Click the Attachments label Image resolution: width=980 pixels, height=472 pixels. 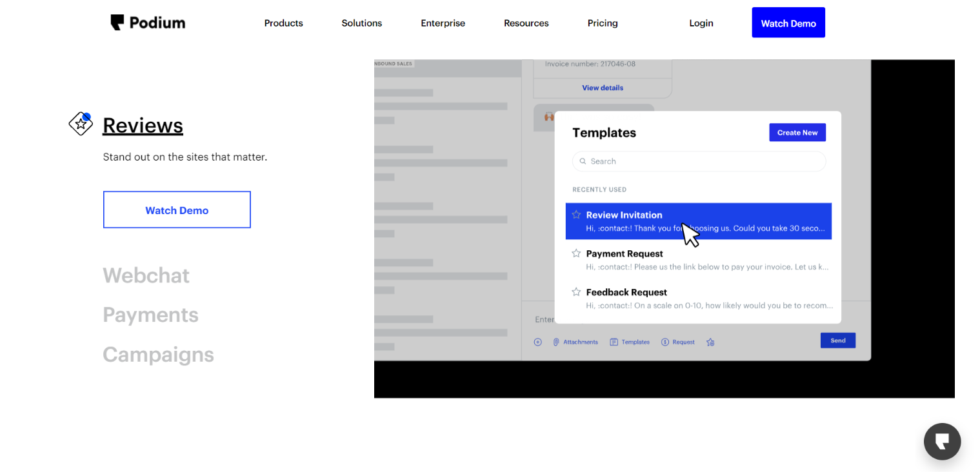[x=581, y=342]
